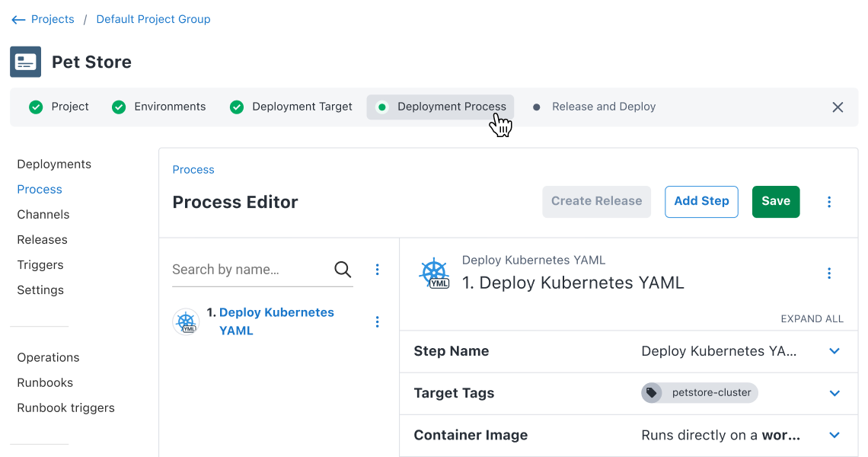Click the Target Tags row label
The image size is (868, 457).
click(454, 393)
